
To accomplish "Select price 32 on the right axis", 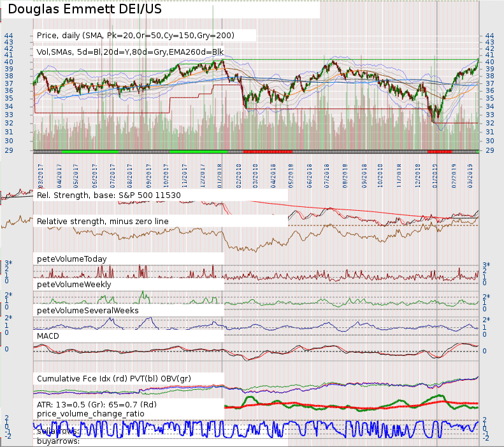I will (489, 124).
